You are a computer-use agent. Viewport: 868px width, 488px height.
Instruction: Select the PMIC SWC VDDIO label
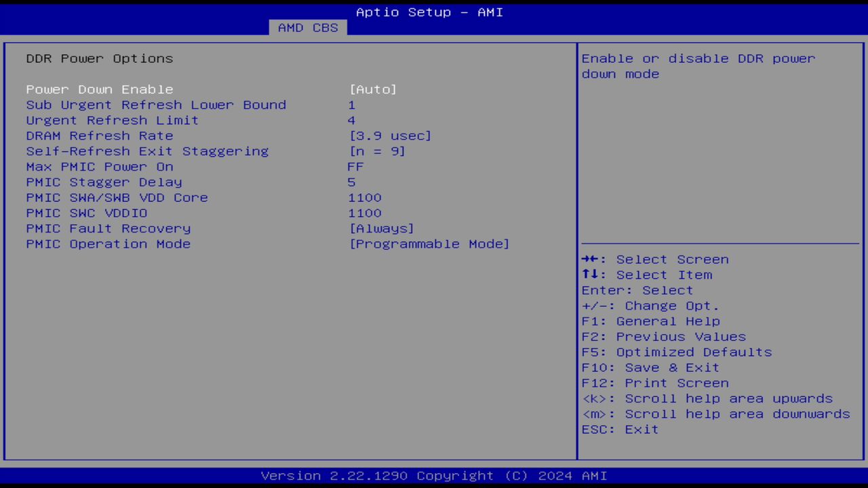point(87,213)
